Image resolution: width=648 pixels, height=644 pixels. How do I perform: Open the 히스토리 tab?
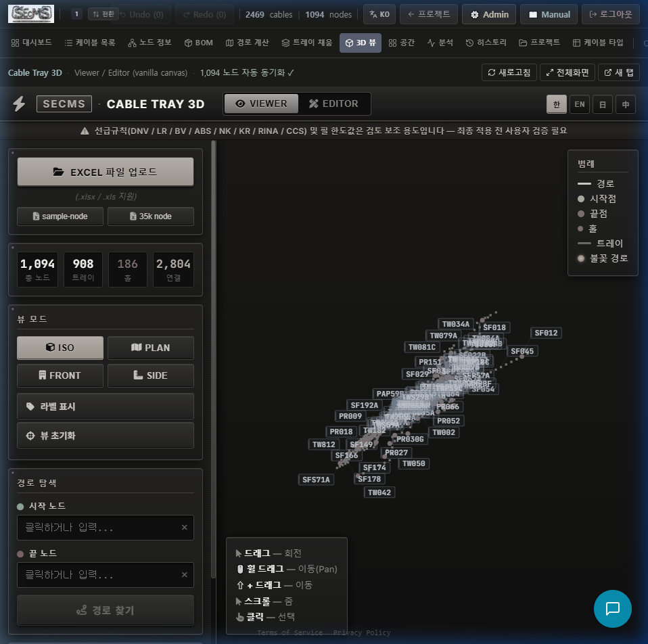(486, 43)
